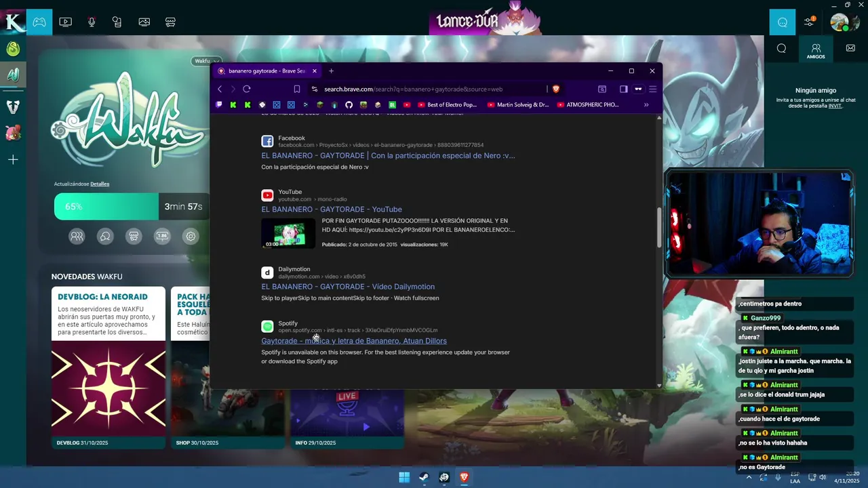Open the community players icon under progress bar
Screen dimensions: 868x488
77,237
